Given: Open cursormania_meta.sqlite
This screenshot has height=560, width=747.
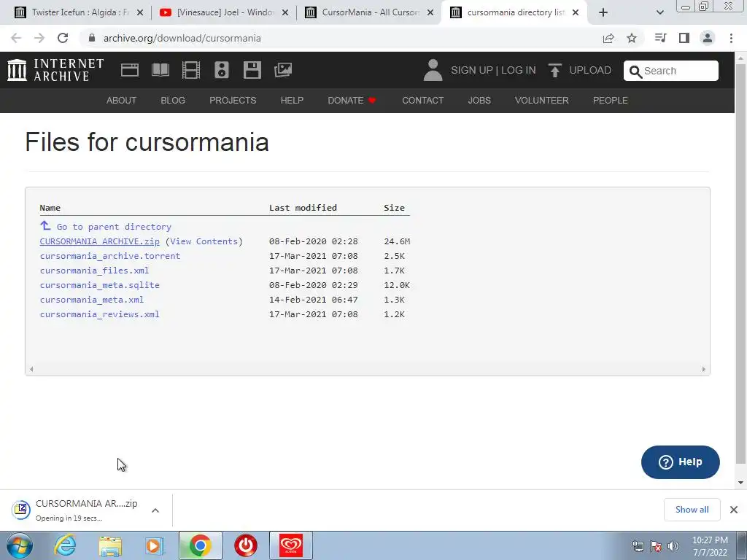Looking at the screenshot, I should (99, 285).
